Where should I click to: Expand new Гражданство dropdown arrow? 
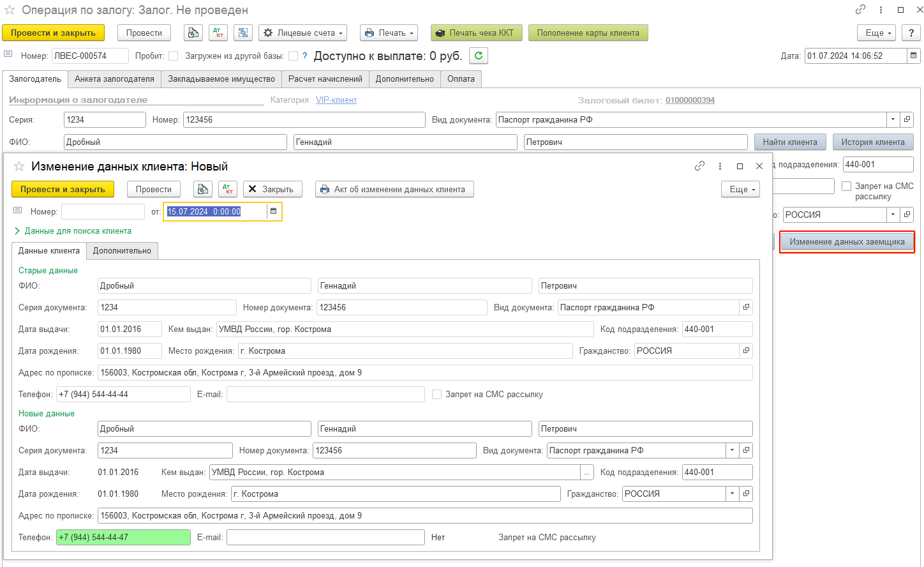[732, 494]
